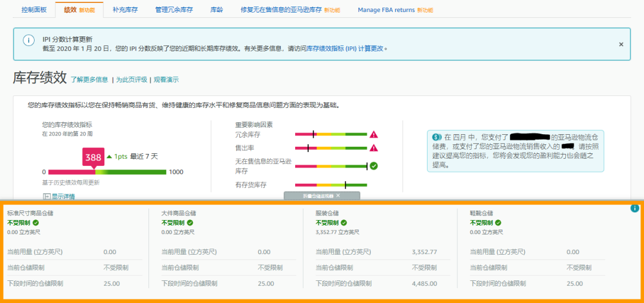Screen dimensions: 644x303
Task: Click green checkmark for 无在售信息的亚马逊库存
Action: 373,166
